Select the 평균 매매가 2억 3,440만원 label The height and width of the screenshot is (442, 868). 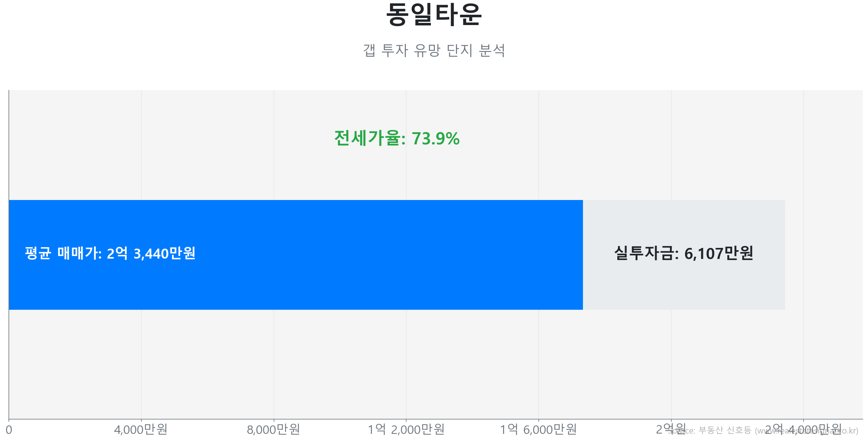point(110,253)
